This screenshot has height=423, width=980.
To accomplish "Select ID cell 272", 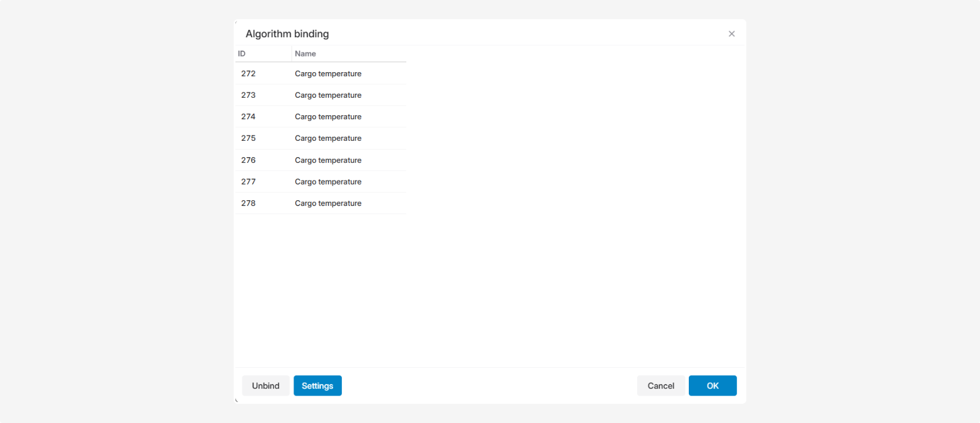I will pyautogui.click(x=249, y=74).
